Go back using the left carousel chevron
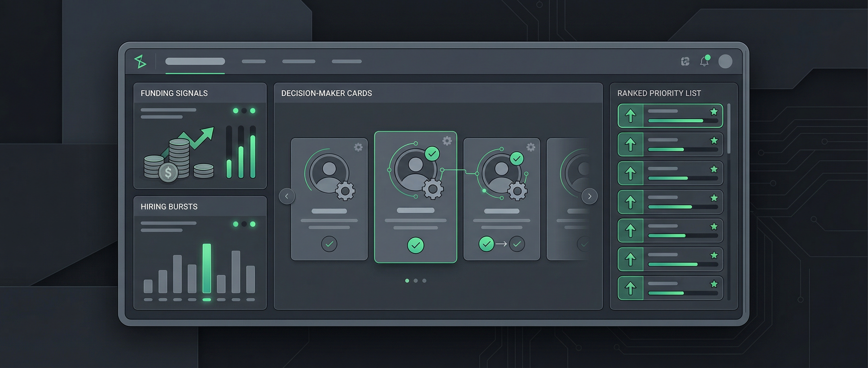Image resolution: width=868 pixels, height=368 pixels. 287,196
